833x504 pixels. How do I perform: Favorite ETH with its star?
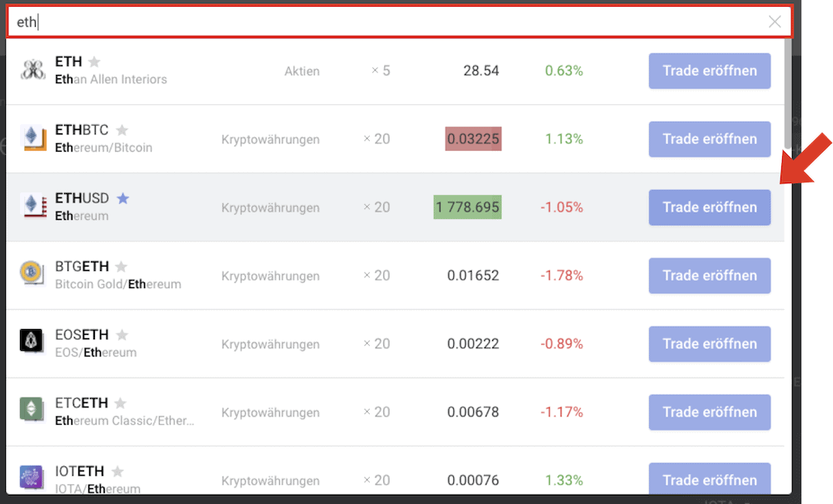(x=94, y=62)
